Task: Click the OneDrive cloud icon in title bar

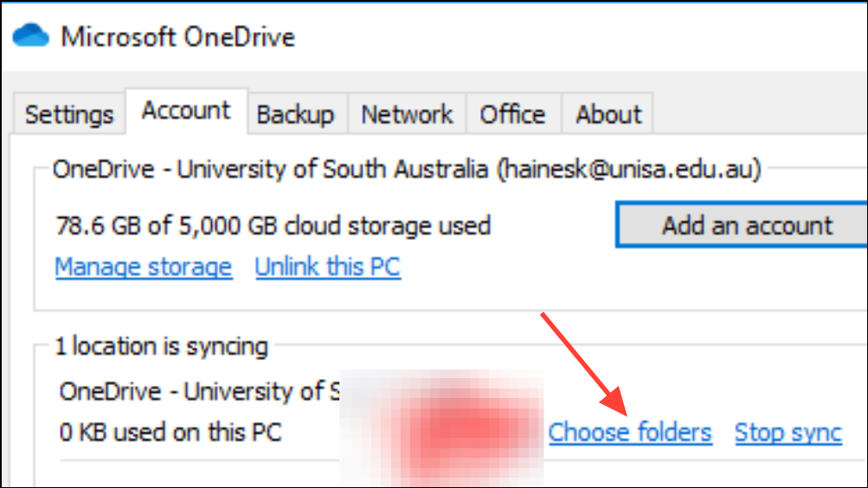Action: click(x=30, y=35)
